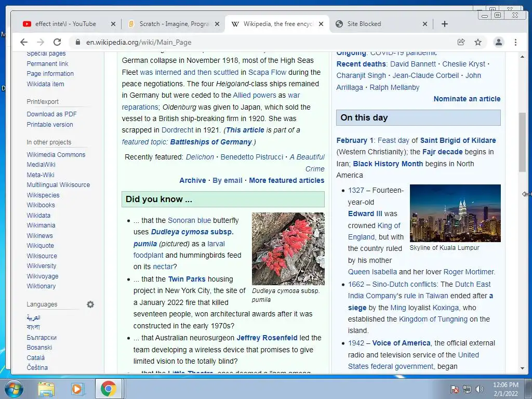532x399 pixels.
Task: Close the Wikipedia tab
Action: click(x=321, y=24)
